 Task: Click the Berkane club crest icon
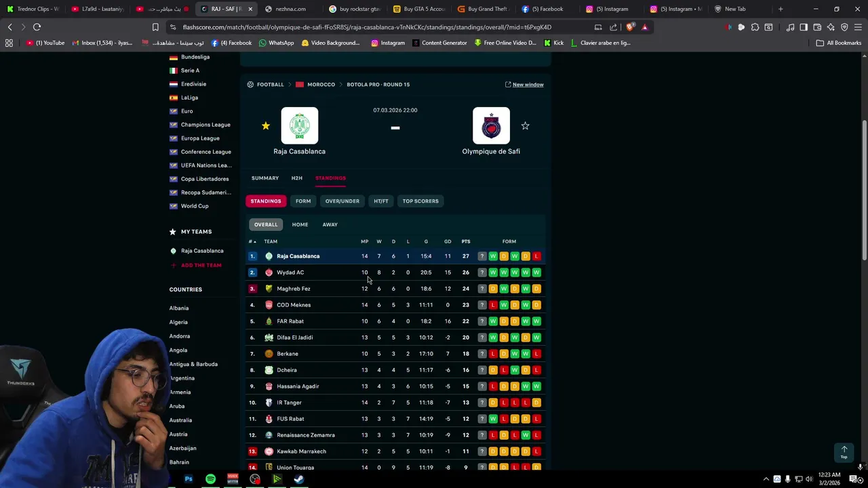[x=269, y=354]
